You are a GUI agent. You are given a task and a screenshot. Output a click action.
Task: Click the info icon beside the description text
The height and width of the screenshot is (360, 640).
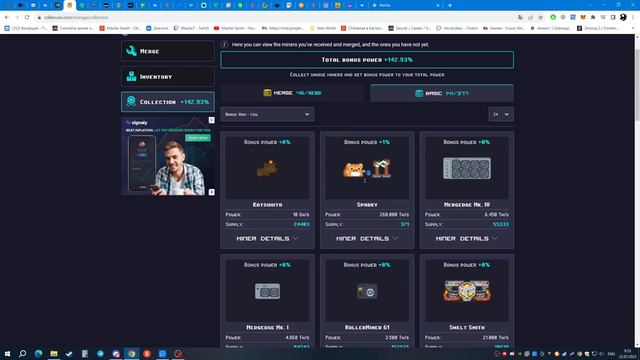[x=224, y=44]
